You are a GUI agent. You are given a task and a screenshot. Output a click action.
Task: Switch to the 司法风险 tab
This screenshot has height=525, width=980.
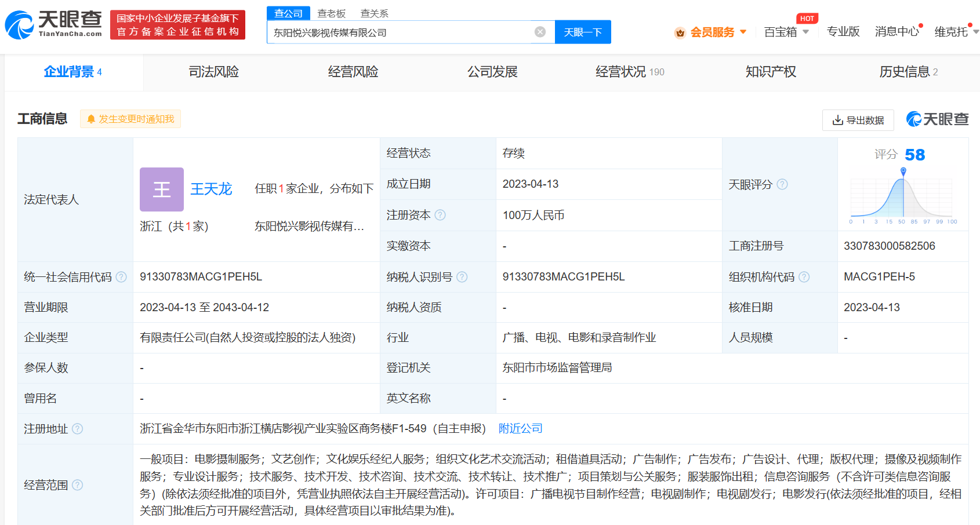coord(214,72)
